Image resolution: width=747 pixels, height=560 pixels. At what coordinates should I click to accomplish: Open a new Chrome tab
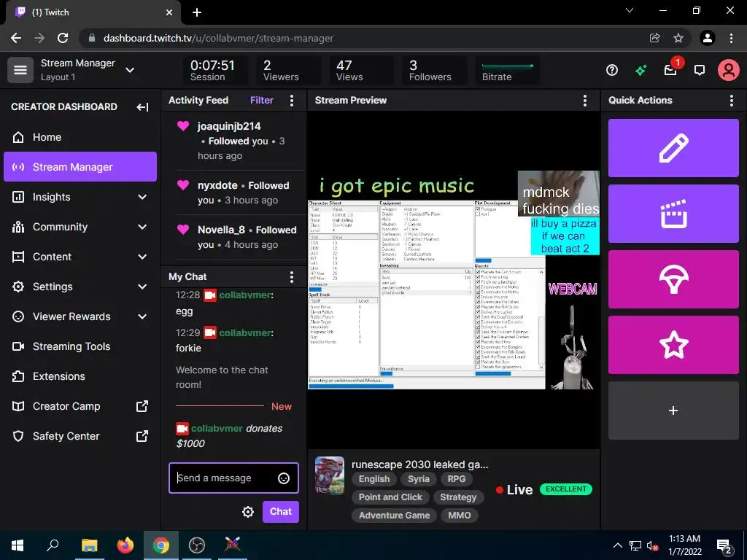(x=197, y=12)
